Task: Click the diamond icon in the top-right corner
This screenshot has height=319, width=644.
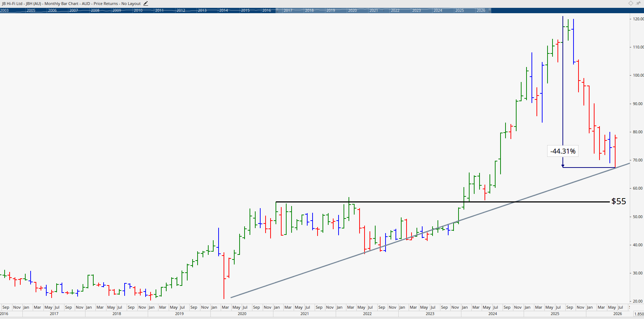Action: coord(631,3)
